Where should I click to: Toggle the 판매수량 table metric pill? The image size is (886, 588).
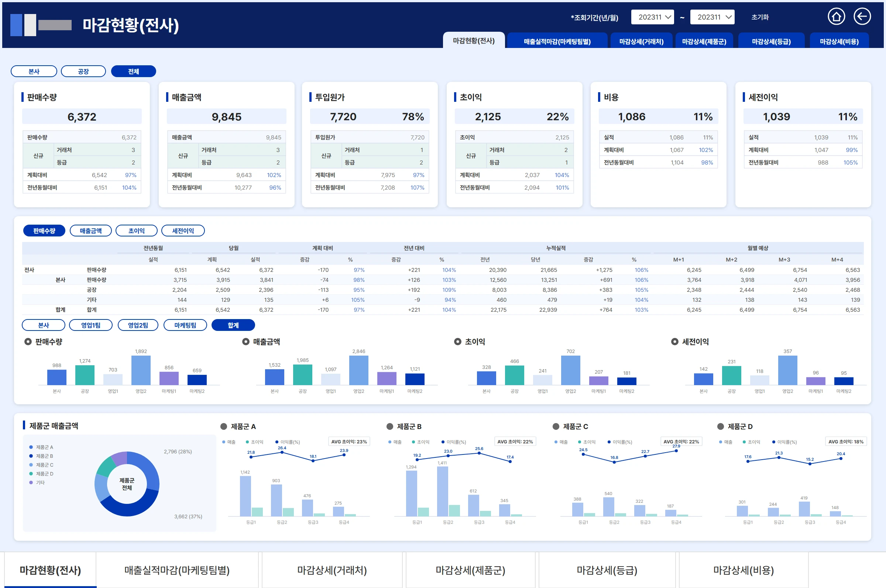pyautogui.click(x=44, y=231)
